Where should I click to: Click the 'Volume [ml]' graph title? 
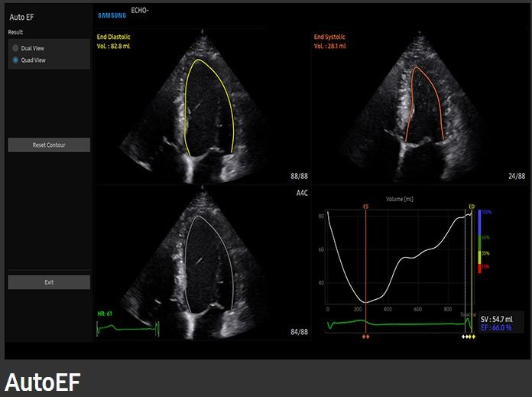pos(400,199)
